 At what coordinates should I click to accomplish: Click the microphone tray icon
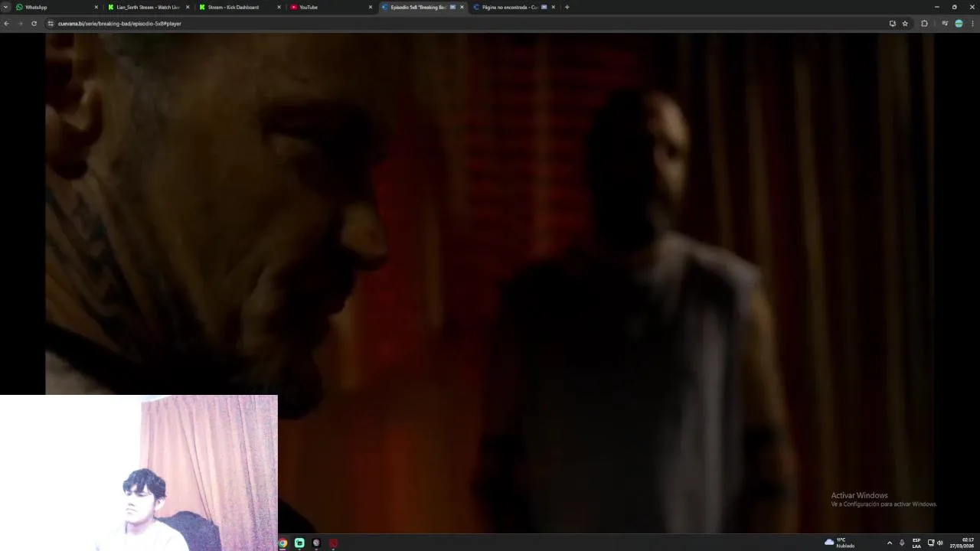coord(902,543)
